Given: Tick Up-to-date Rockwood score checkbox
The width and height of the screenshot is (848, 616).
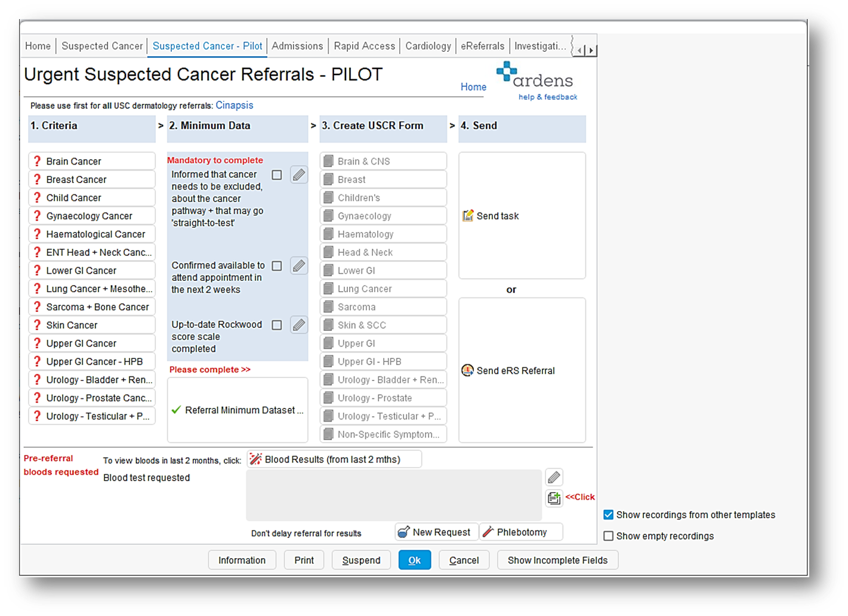Looking at the screenshot, I should [x=277, y=324].
